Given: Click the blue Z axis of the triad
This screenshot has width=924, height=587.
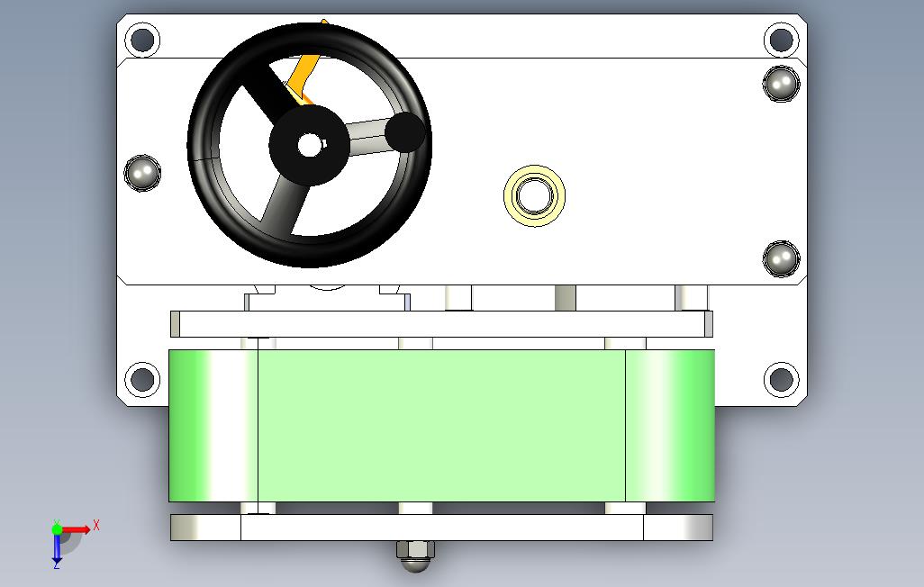Looking at the screenshot, I should 57,548.
